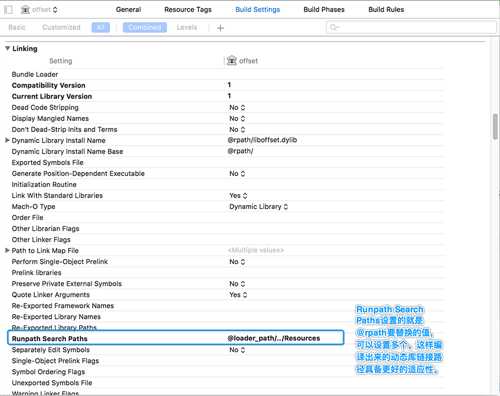Expand Path to Link Map File row

[7, 250]
